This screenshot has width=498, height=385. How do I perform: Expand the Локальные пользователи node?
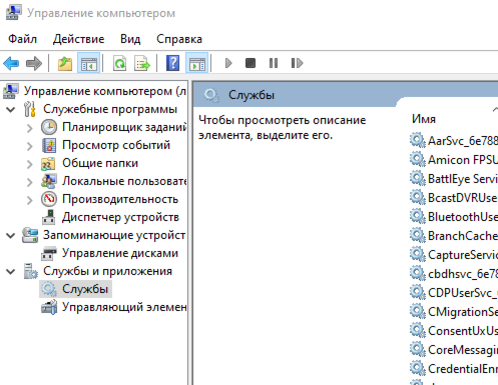pos(30,182)
